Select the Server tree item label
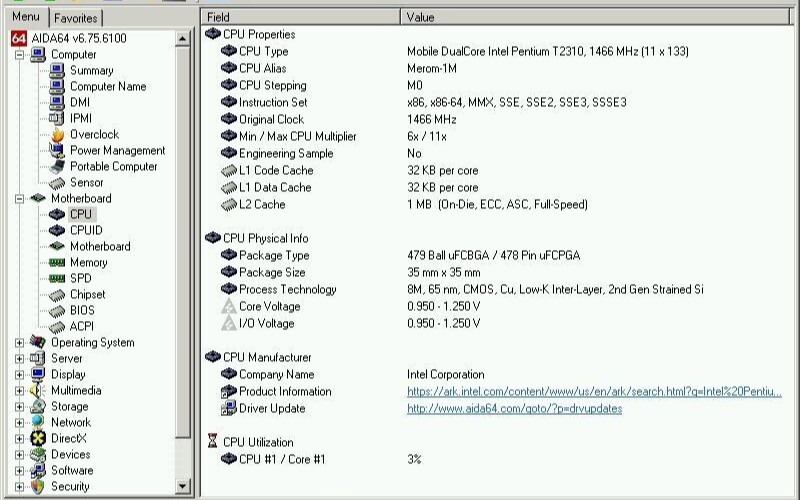 (x=66, y=359)
